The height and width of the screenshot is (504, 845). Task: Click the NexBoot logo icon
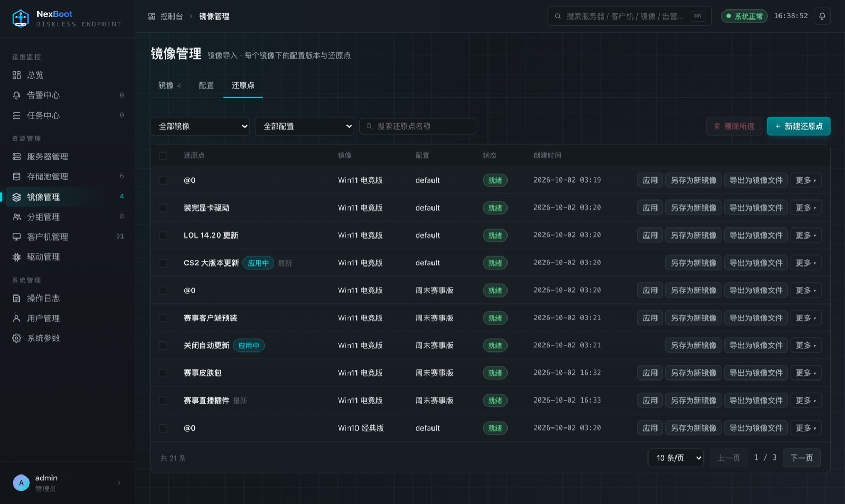21,18
